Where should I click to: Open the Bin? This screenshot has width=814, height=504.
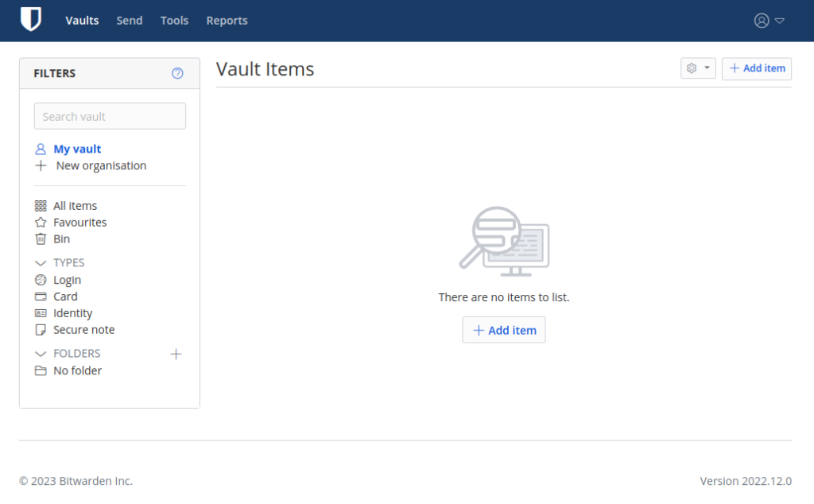(x=61, y=238)
